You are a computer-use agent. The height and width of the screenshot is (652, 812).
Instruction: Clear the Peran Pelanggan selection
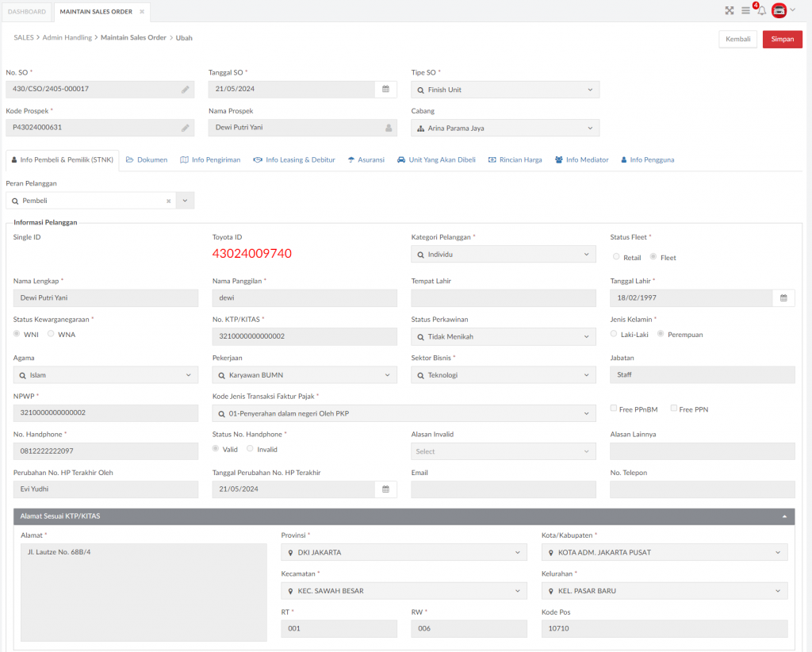click(x=168, y=201)
